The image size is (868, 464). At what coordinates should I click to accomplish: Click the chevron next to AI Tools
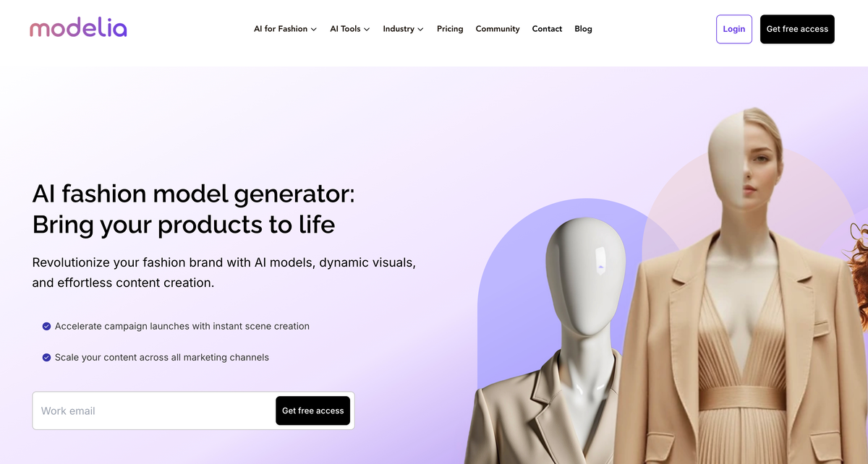367,30
